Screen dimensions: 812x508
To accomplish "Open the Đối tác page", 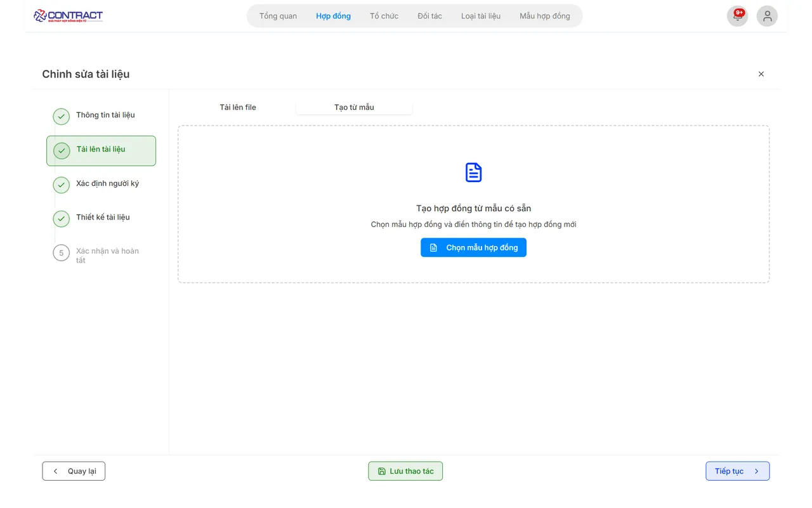I will coord(429,16).
